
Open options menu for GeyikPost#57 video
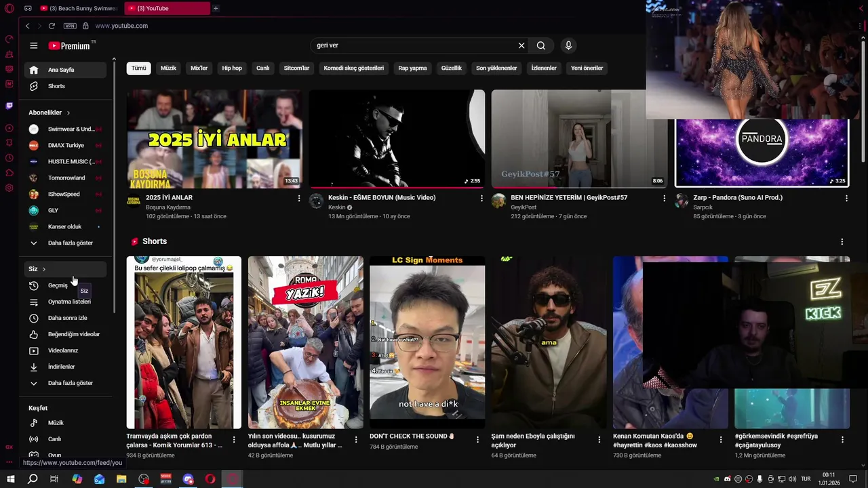(x=665, y=198)
